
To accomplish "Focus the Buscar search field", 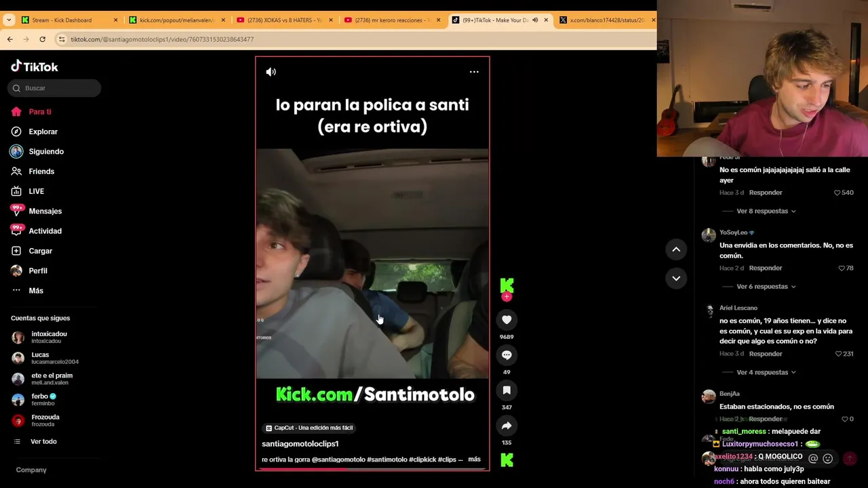I will [54, 88].
